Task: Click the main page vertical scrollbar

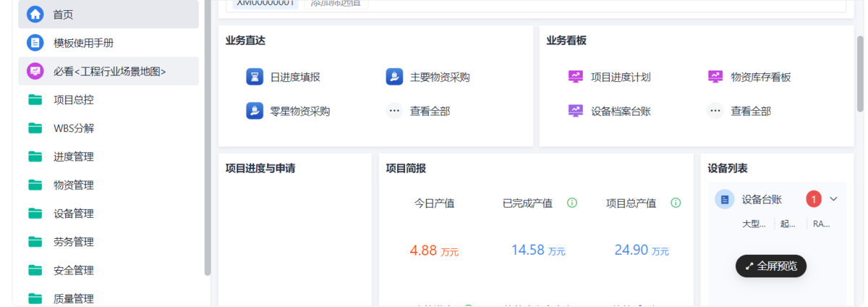Action: tap(860, 72)
